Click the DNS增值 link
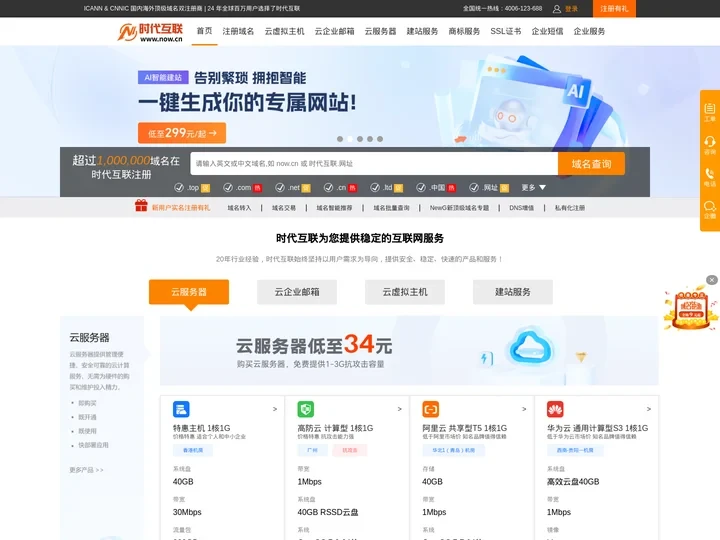This screenshot has width=720, height=540. [522, 208]
